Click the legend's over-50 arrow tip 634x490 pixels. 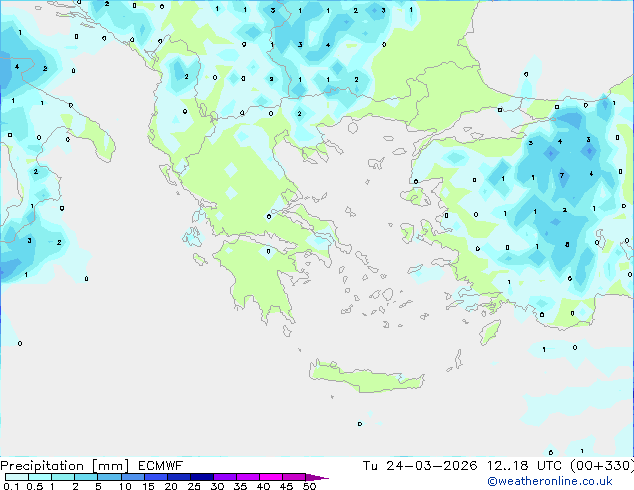[317, 477]
